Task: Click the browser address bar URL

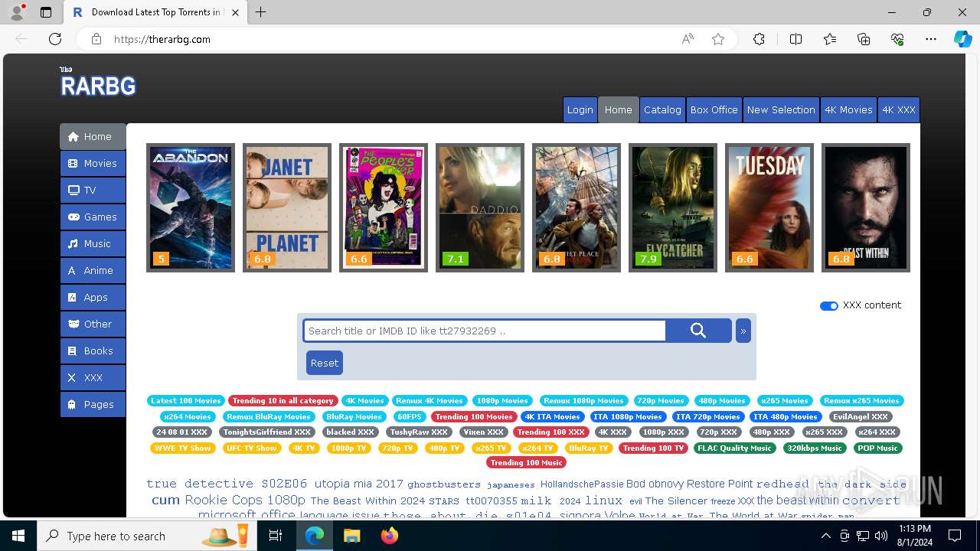Action: tap(162, 39)
